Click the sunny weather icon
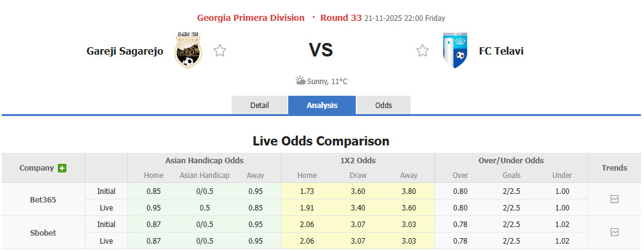 (x=300, y=80)
